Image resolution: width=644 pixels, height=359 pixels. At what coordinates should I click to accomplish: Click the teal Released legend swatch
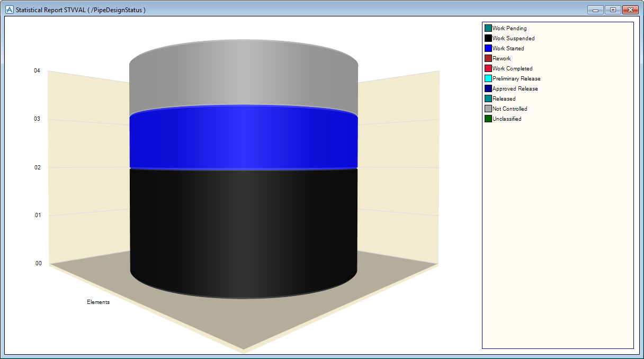click(488, 98)
